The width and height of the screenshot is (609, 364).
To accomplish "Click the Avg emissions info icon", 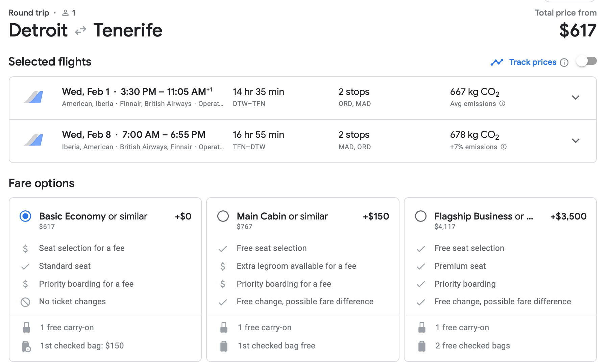I will click(502, 104).
